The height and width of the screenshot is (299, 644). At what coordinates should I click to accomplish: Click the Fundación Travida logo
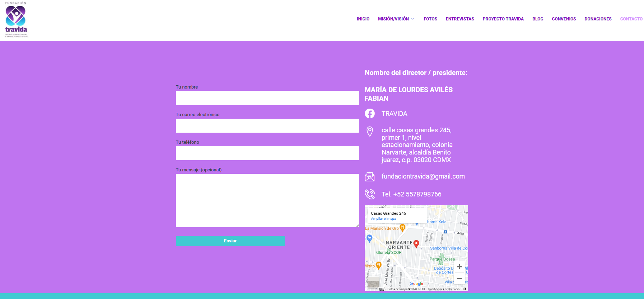16,20
